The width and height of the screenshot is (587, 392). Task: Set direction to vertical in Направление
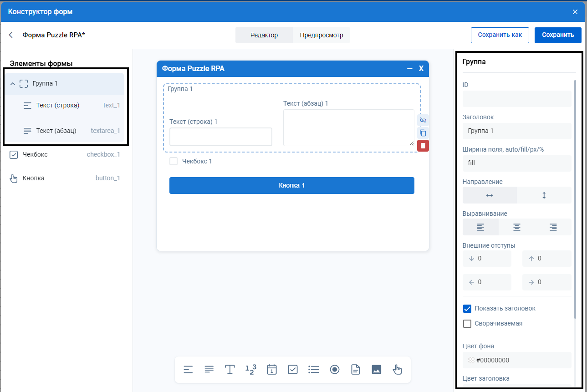(544, 195)
